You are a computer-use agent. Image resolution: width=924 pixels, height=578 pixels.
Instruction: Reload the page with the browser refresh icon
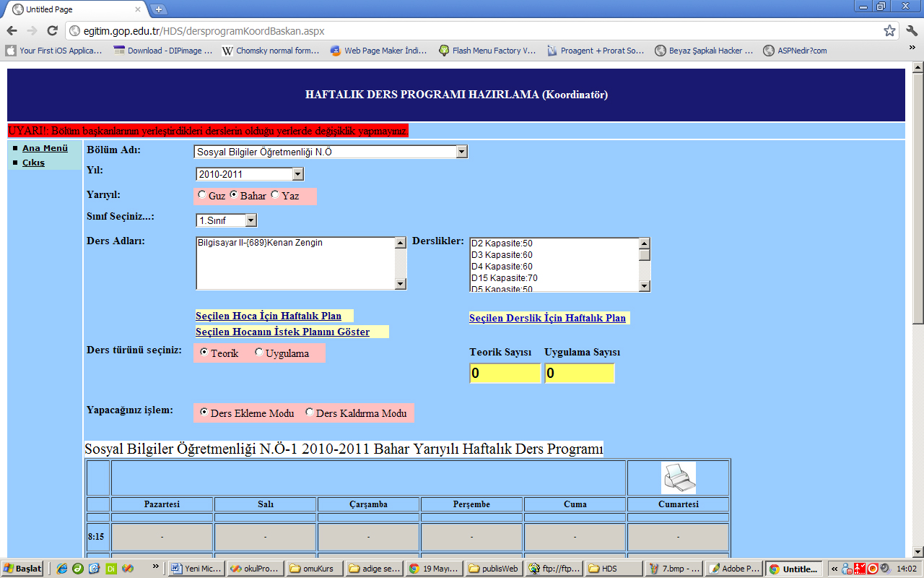click(x=52, y=31)
